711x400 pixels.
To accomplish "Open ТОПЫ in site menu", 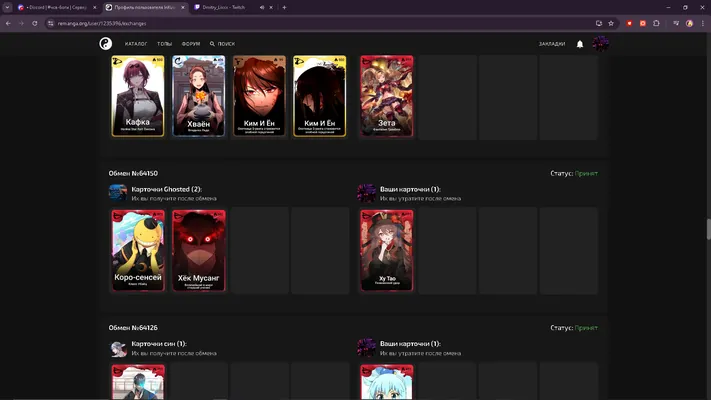I will click(164, 44).
